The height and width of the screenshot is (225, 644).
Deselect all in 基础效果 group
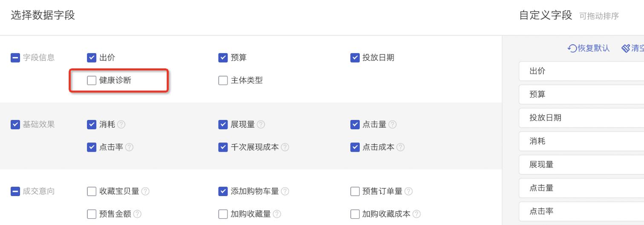point(14,124)
